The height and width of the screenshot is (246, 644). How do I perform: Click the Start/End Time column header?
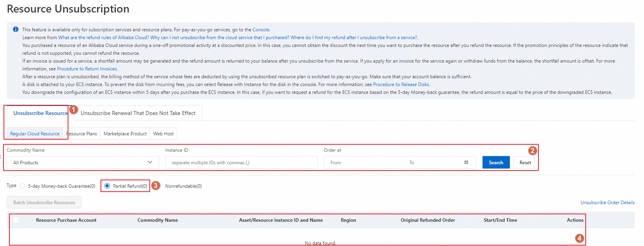point(500,220)
